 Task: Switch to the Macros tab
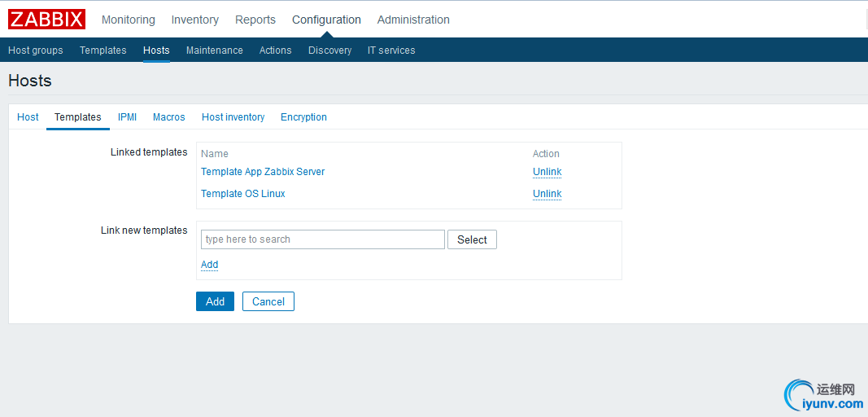tap(169, 117)
